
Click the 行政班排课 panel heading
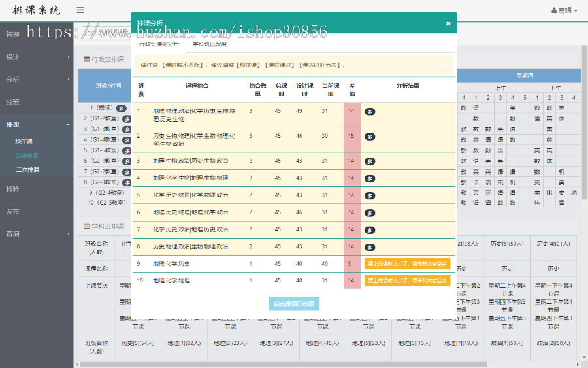(104, 59)
